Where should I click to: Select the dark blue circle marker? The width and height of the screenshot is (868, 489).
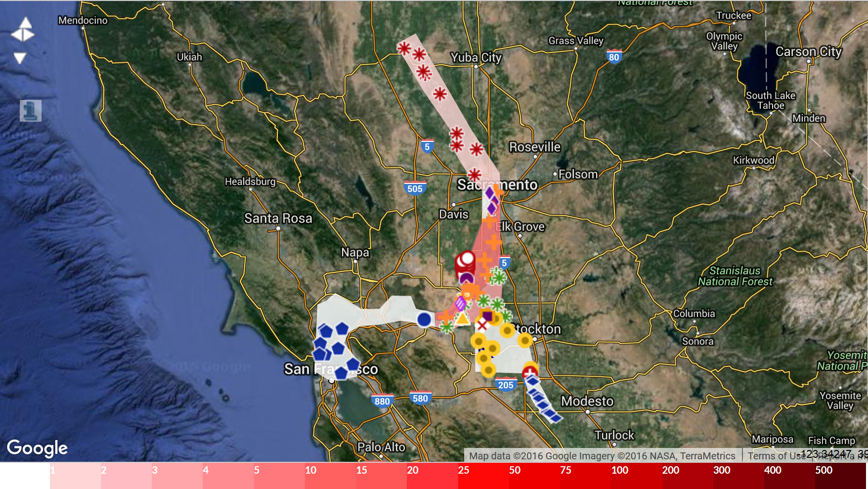point(424,319)
